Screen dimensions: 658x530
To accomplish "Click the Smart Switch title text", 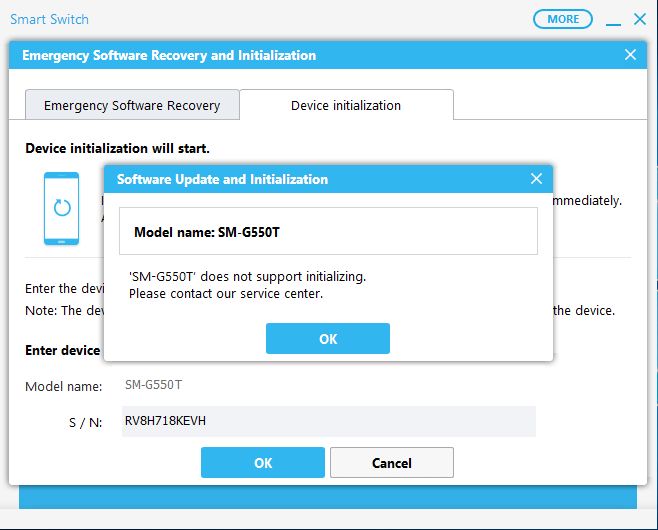I will tap(50, 19).
